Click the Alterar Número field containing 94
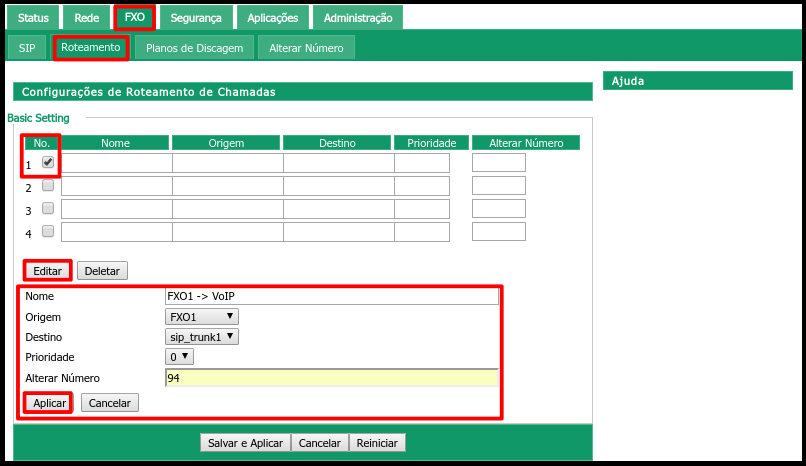This screenshot has height=466, width=806. 331,378
